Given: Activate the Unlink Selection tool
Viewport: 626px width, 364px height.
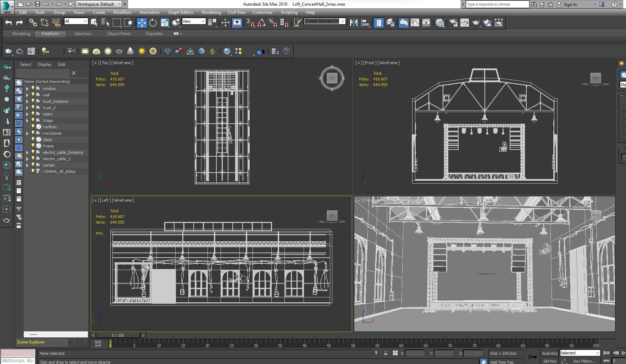Looking at the screenshot, I should point(44,23).
